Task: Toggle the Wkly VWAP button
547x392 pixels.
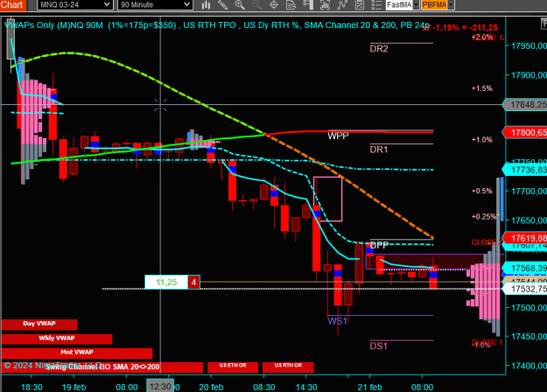Action: (x=57, y=339)
